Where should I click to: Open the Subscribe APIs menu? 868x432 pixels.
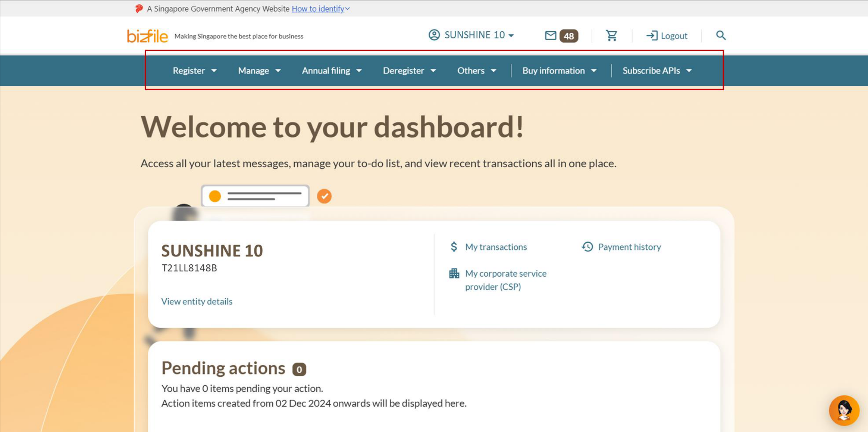657,71
